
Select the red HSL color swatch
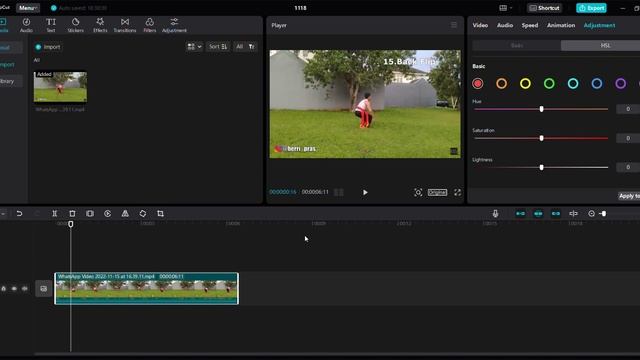click(x=478, y=84)
